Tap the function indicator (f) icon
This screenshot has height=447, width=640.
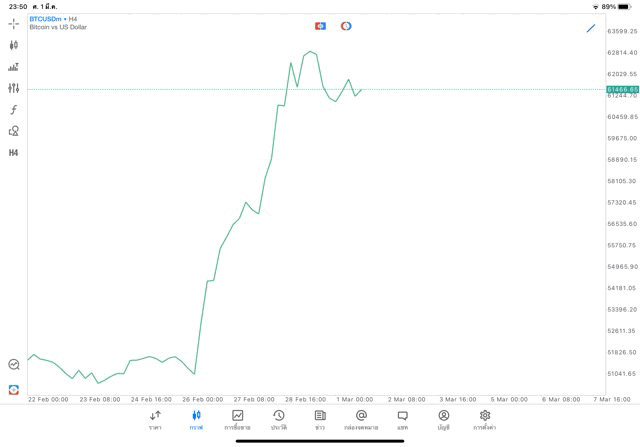click(14, 110)
